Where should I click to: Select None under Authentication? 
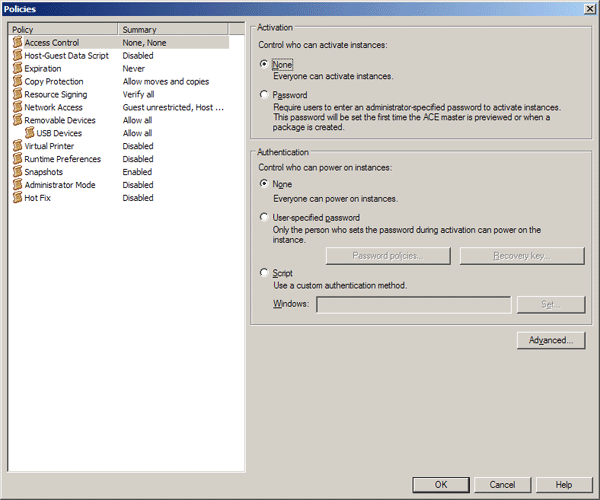(264, 184)
